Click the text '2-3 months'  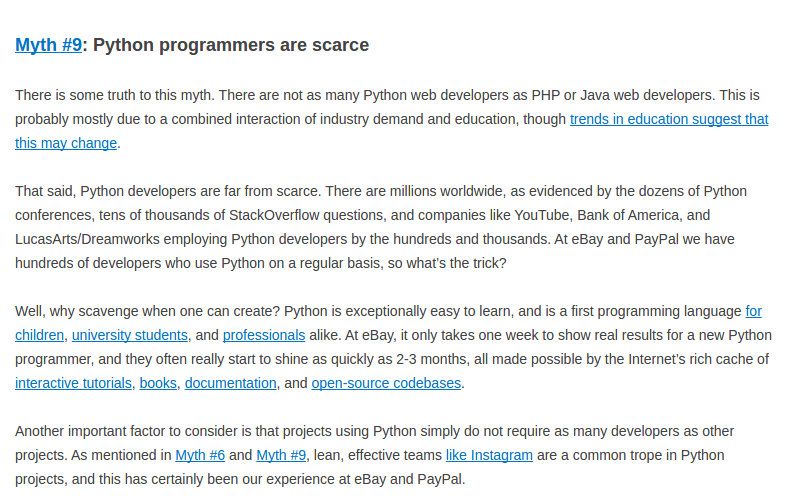433,359
